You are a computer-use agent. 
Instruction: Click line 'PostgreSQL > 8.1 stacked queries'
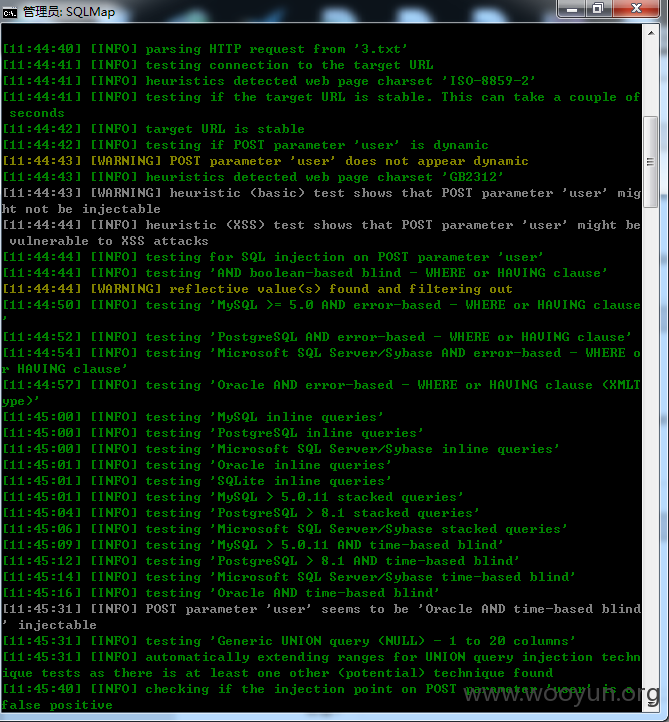pyautogui.click(x=241, y=513)
